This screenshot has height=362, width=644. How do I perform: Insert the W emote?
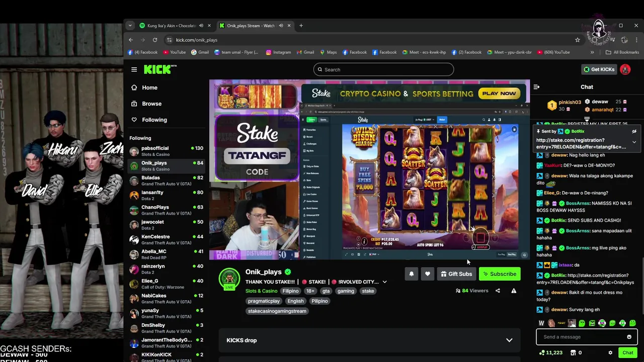click(541, 323)
